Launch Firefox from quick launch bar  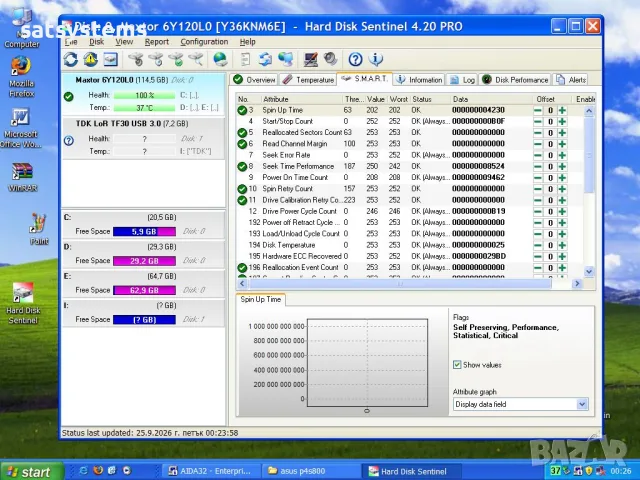(98, 471)
